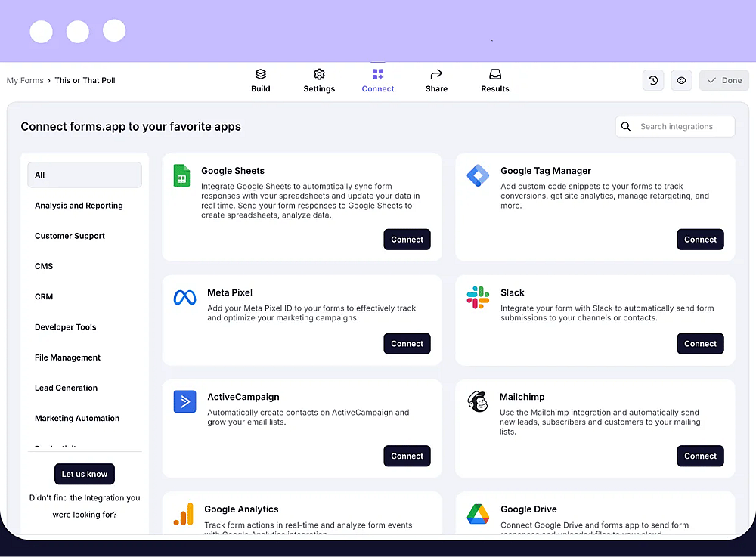Preview form with eye icon
This screenshot has width=756, height=557.
(681, 80)
